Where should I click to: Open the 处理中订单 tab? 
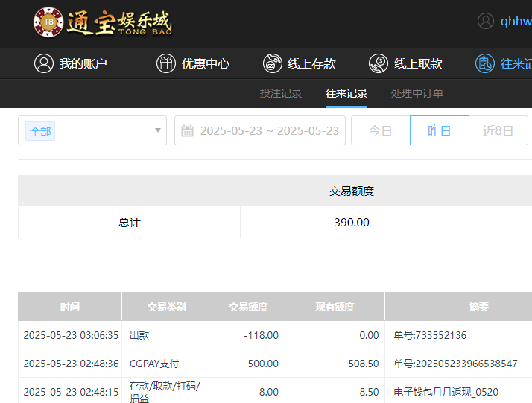pyautogui.click(x=417, y=93)
